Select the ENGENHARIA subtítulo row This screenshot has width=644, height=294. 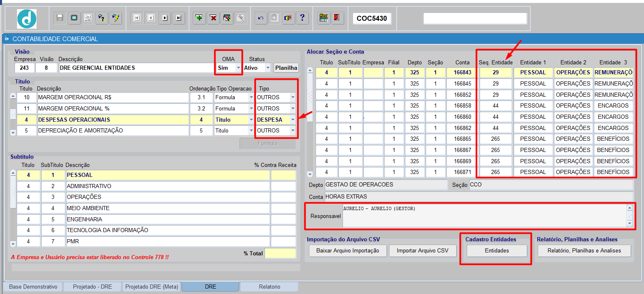click(x=168, y=219)
